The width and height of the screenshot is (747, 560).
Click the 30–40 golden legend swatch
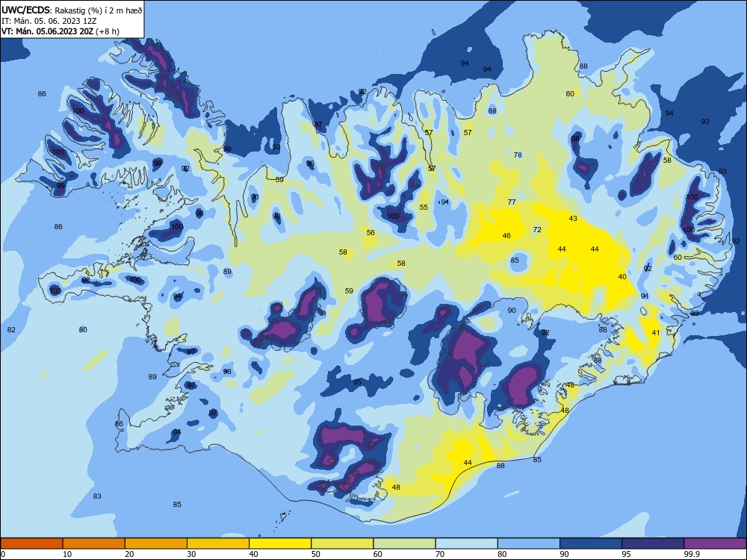click(217, 544)
